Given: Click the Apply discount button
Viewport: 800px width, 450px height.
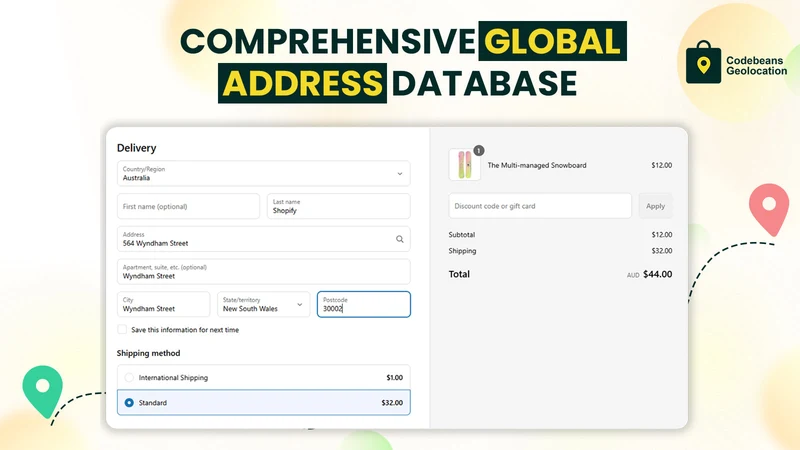Looking at the screenshot, I should click(655, 206).
